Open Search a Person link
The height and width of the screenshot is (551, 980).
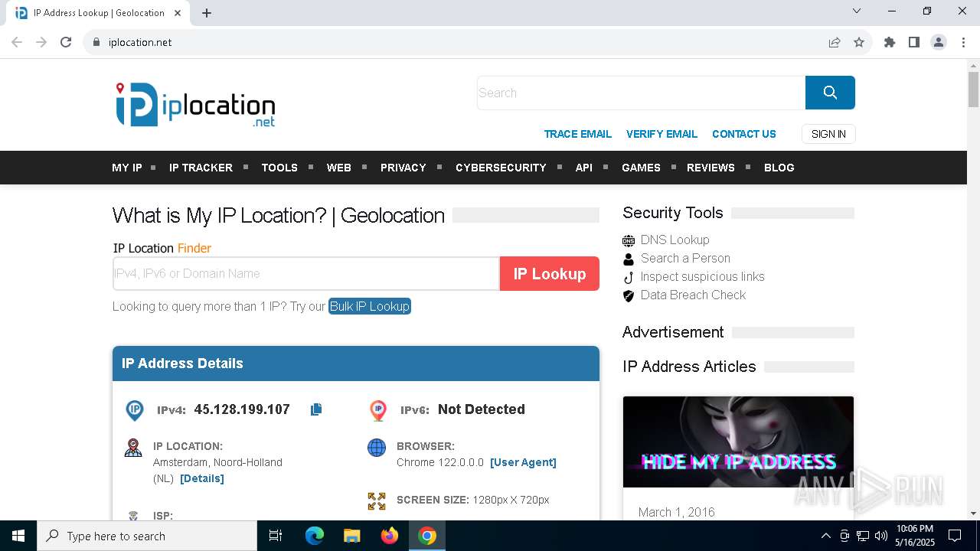tap(685, 258)
